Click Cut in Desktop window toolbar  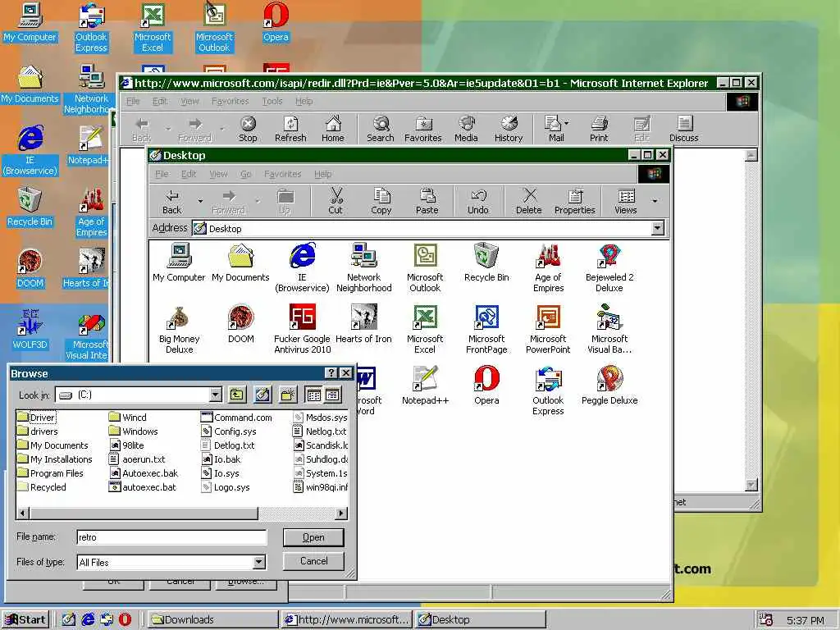click(x=336, y=202)
